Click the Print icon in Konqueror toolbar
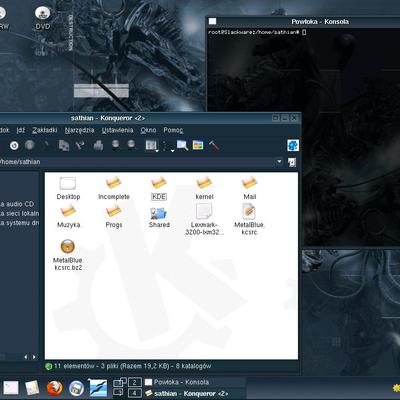 point(98,145)
